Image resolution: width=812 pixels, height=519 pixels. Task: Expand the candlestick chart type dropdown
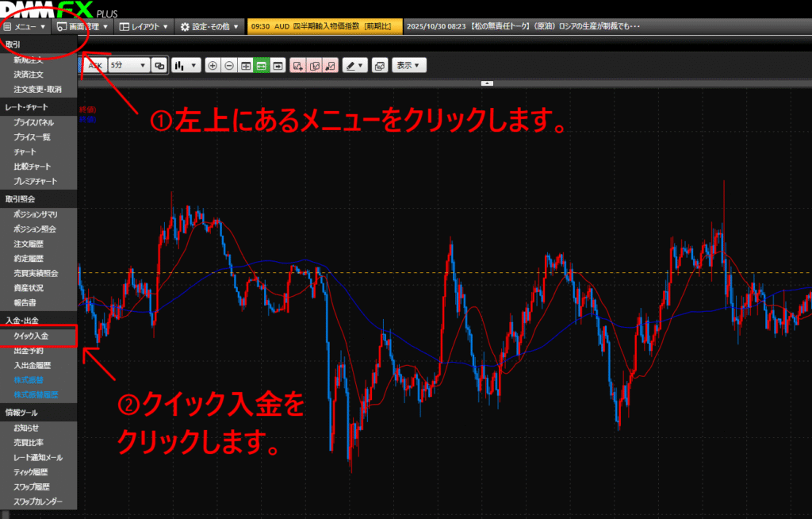186,65
